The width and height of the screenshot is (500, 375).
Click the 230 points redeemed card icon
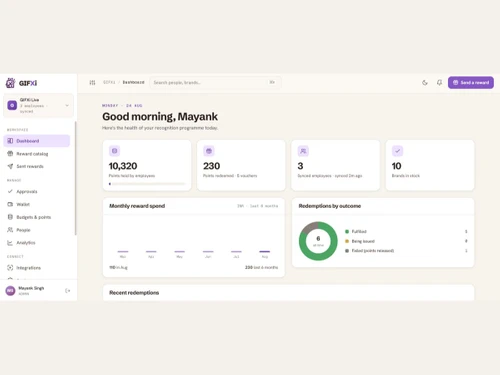209,151
